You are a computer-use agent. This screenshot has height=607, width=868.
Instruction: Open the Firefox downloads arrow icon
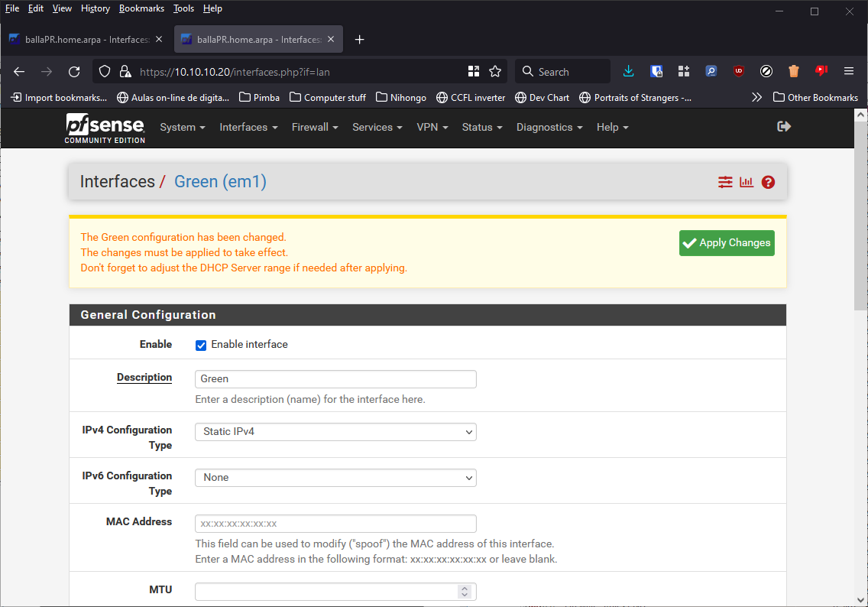click(x=628, y=71)
